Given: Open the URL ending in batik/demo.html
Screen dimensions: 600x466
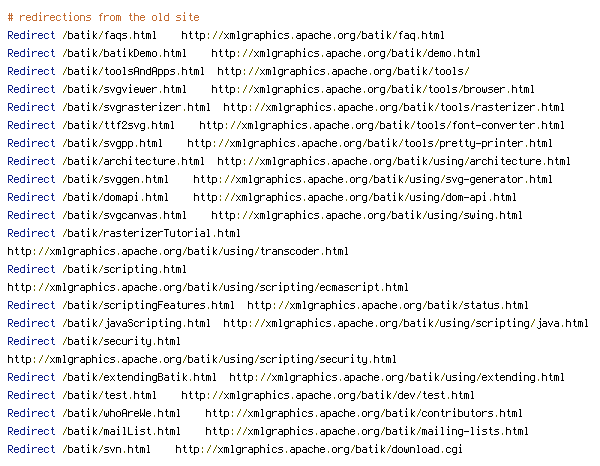Looking at the screenshot, I should coord(346,53).
